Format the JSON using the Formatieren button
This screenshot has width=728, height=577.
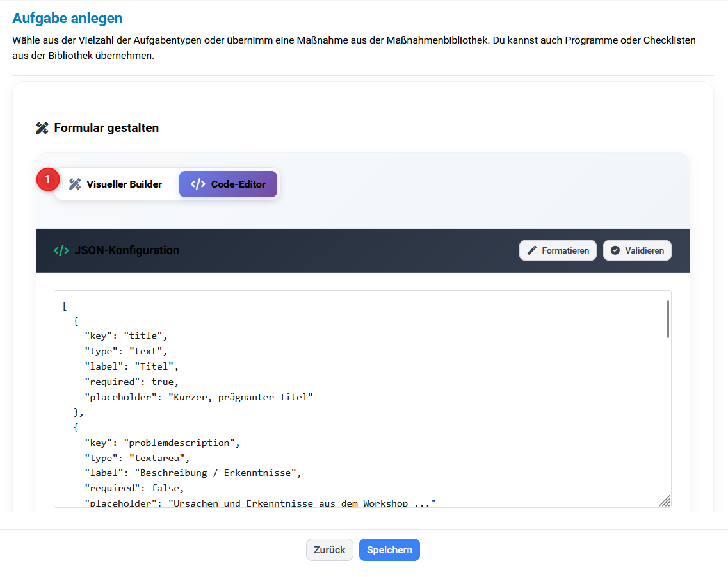tap(558, 250)
